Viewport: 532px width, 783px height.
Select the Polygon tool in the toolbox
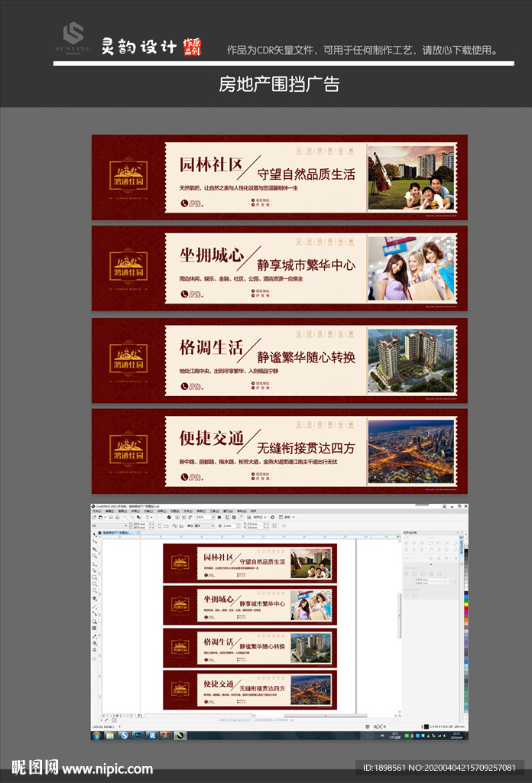point(95,590)
